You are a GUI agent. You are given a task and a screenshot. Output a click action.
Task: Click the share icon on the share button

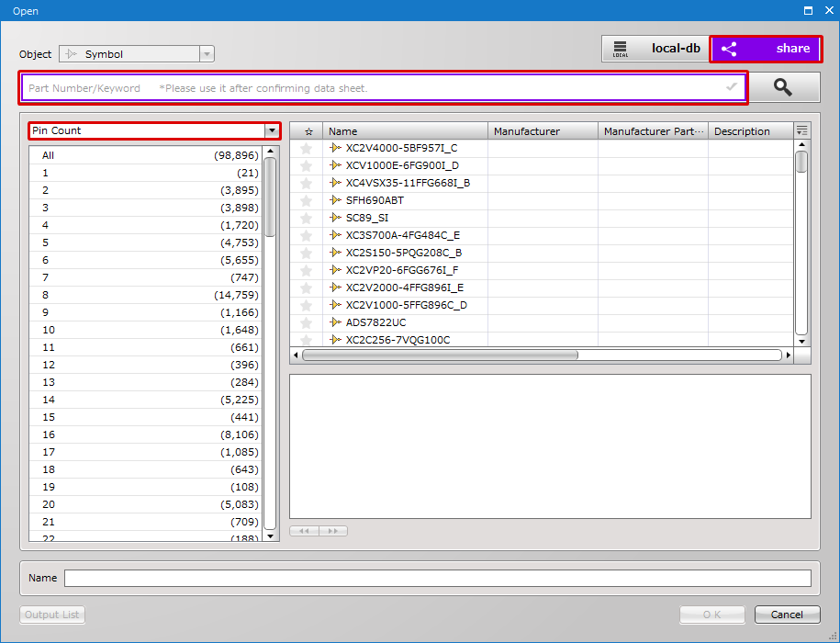(730, 48)
